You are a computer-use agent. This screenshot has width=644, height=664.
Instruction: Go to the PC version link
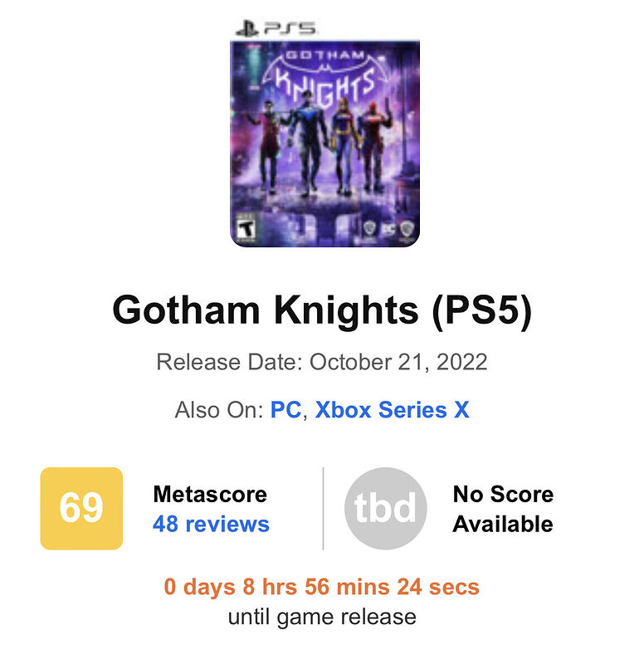tap(285, 410)
